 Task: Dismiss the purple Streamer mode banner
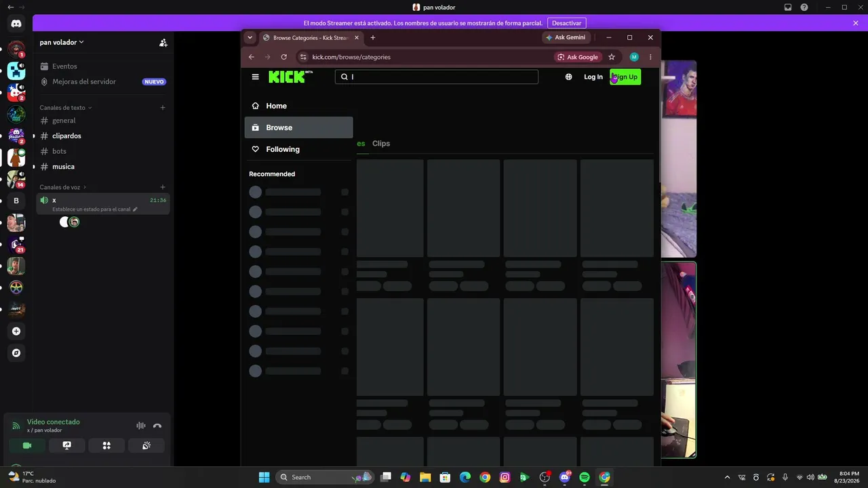[x=856, y=23]
